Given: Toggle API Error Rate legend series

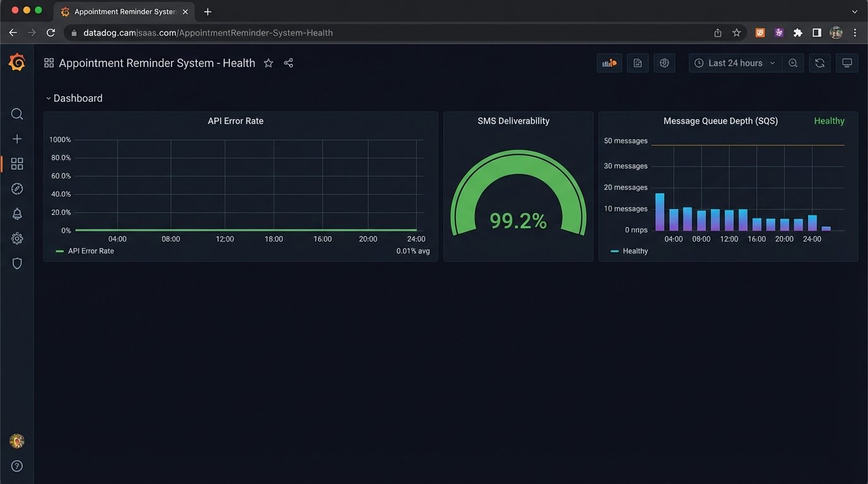Looking at the screenshot, I should tap(91, 251).
